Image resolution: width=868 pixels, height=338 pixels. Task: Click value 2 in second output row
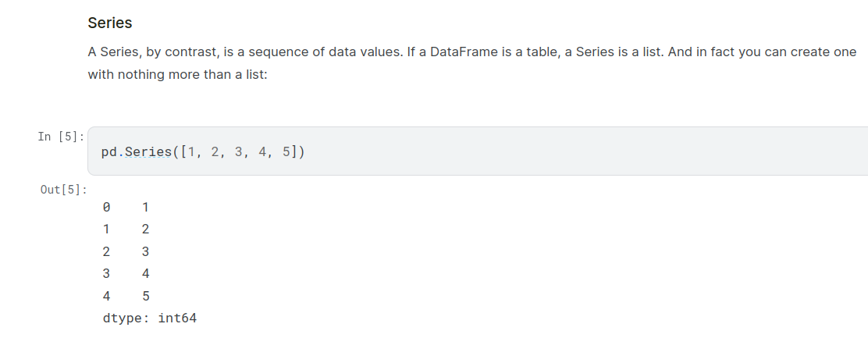145,229
